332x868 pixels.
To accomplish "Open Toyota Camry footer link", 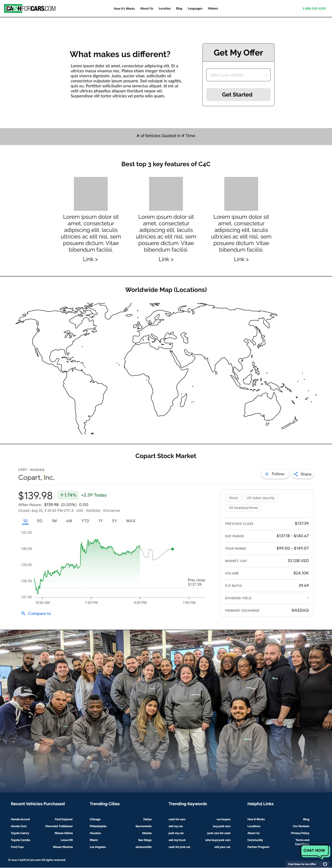I will click(20, 833).
